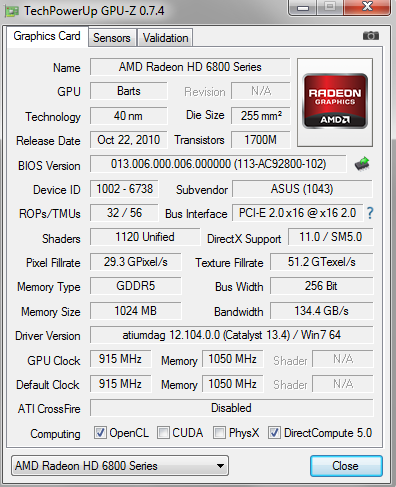This screenshot has height=487, width=396.
Task: Toggle the CUDA checkbox
Action: coord(163,433)
